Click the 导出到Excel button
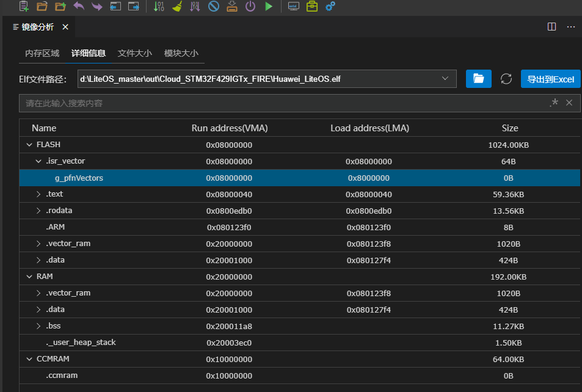582x392 pixels. tap(550, 79)
